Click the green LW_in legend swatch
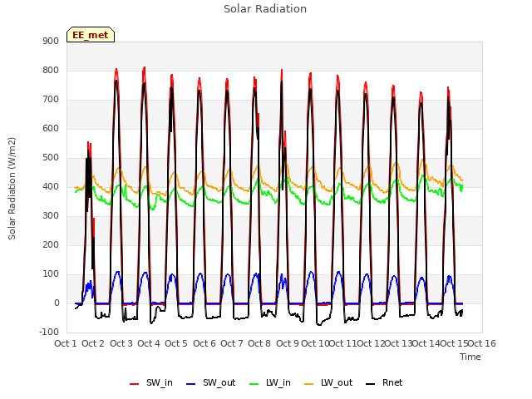532x399 pixels. tap(254, 384)
